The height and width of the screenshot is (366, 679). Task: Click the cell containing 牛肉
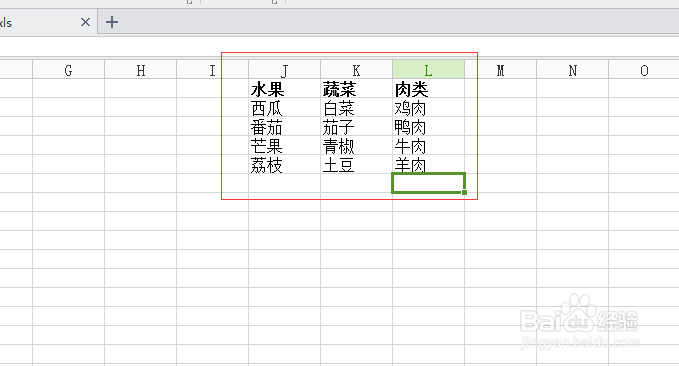pyautogui.click(x=428, y=146)
